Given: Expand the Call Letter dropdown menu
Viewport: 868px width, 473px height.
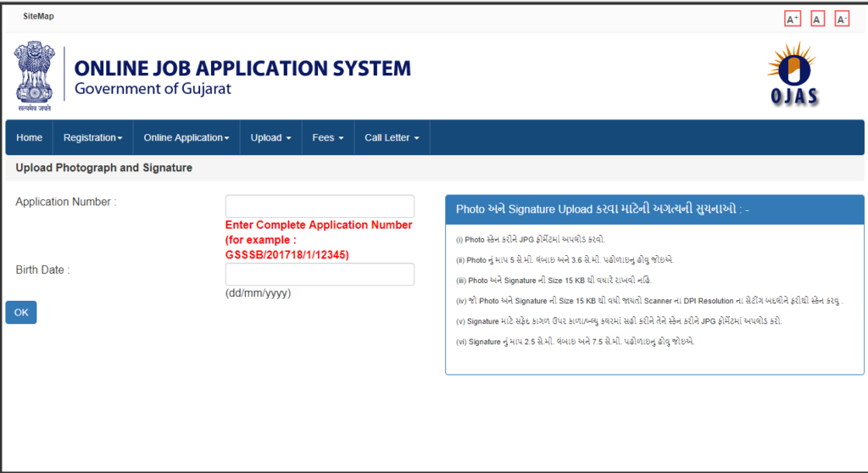Looking at the screenshot, I should tap(392, 137).
